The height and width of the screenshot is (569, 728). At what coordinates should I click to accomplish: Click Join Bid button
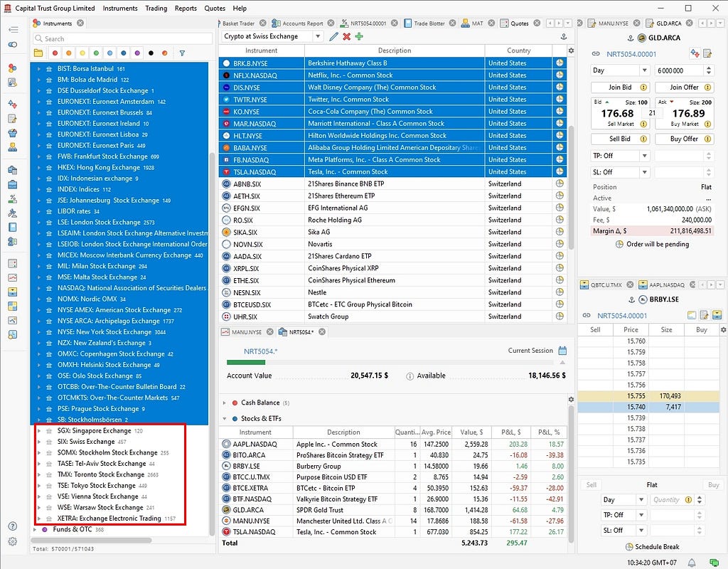[620, 87]
